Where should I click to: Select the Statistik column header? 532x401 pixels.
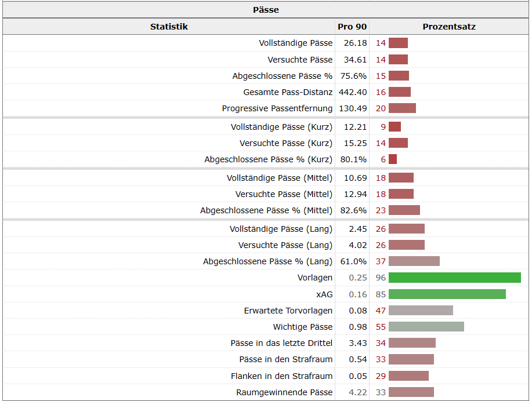coord(169,27)
